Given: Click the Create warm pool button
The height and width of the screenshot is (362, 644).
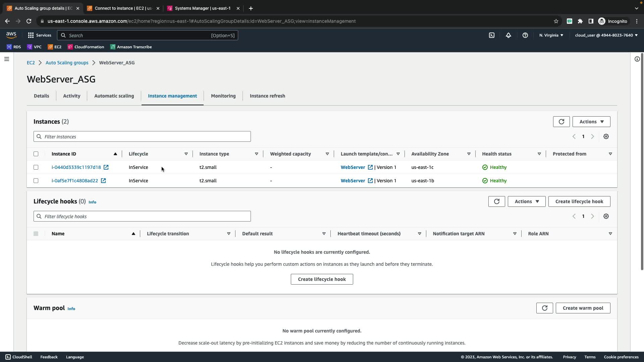Looking at the screenshot, I should (x=583, y=308).
